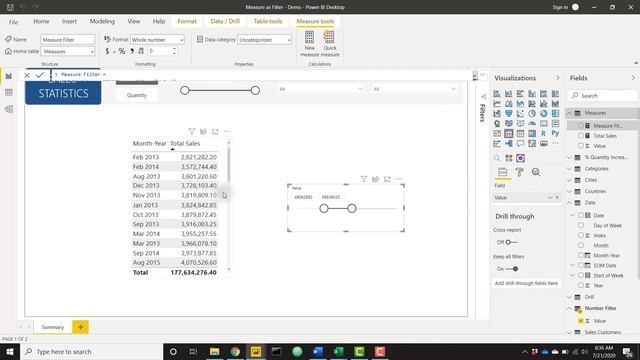Open Excel from the taskbar

(338, 351)
